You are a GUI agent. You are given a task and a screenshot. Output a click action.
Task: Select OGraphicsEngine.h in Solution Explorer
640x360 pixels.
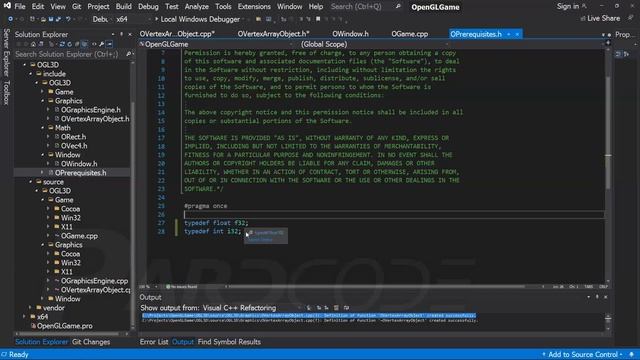point(91,110)
